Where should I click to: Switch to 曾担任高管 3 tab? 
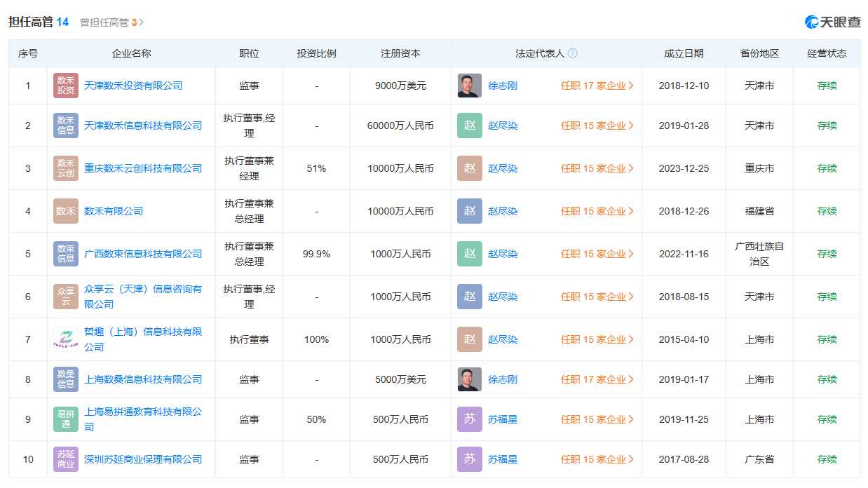click(111, 22)
